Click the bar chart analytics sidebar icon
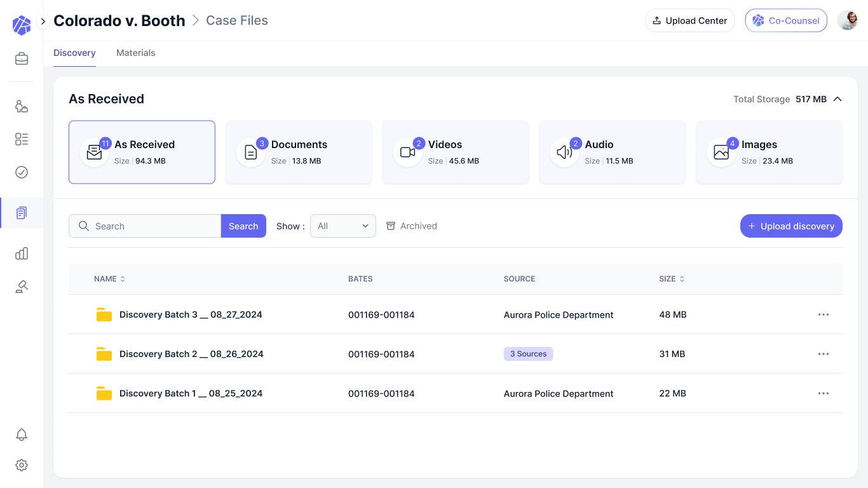This screenshot has width=868, height=488. (x=22, y=254)
